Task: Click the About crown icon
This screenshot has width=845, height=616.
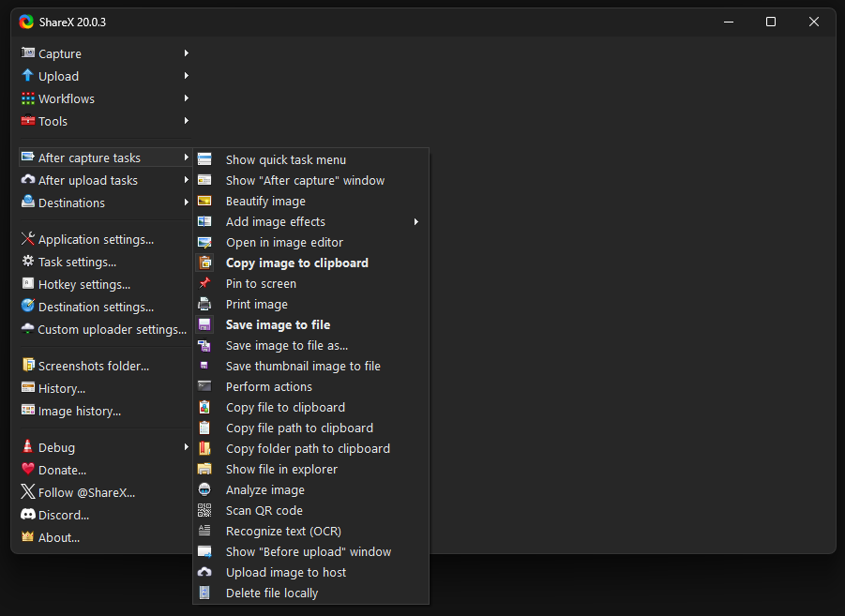Action: pyautogui.click(x=28, y=537)
